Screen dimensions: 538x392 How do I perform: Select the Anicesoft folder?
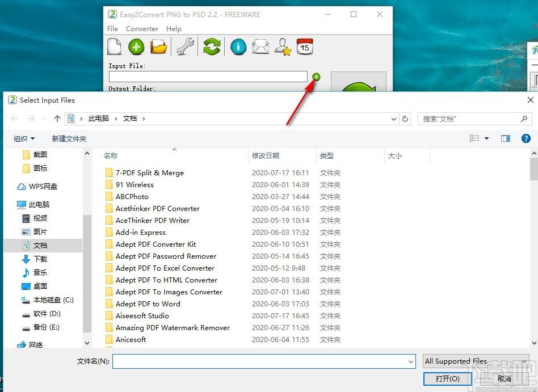(131, 340)
